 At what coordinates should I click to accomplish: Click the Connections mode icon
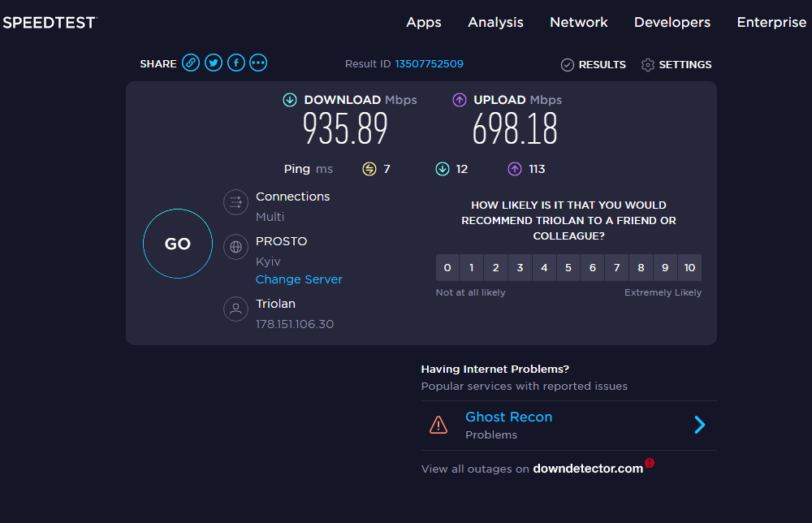coord(235,202)
